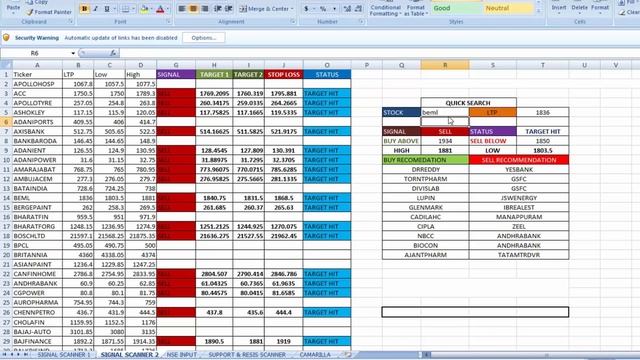Click the Security Warning shield icon

pos(6,38)
